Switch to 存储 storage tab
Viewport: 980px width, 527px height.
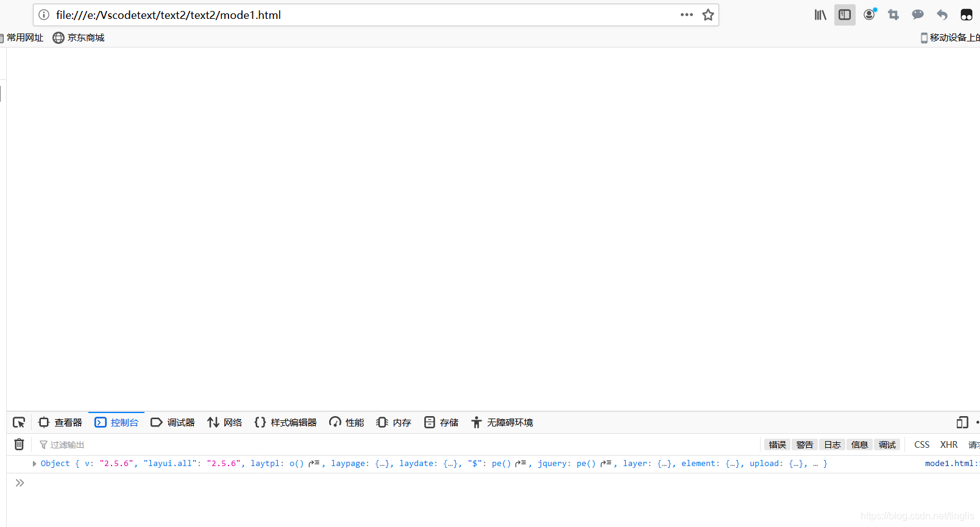pos(441,422)
